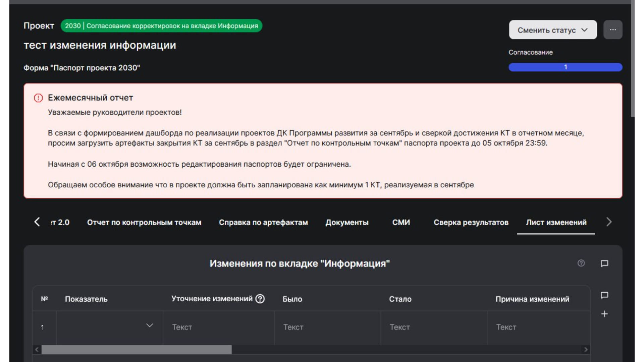Click the sentence starting Начиная с 06 октября
644x362 pixels.
[x=199, y=164]
